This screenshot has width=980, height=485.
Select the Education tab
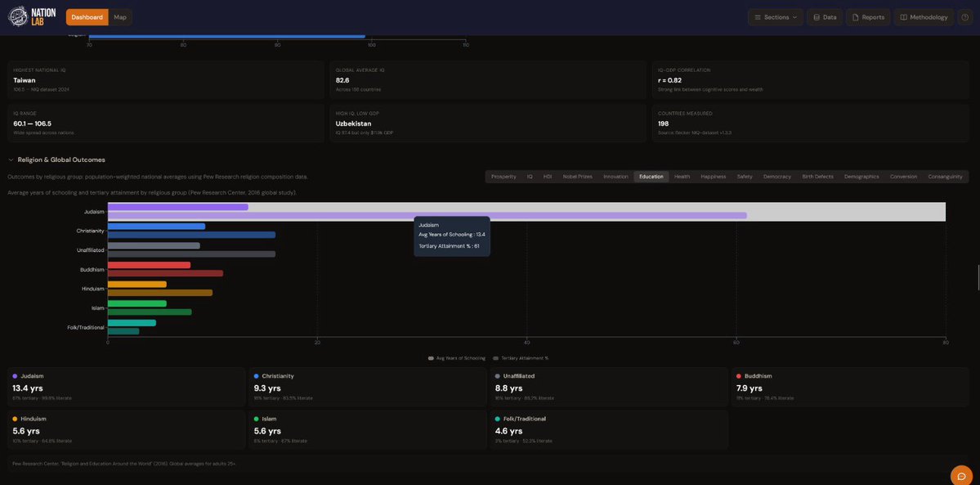651,177
